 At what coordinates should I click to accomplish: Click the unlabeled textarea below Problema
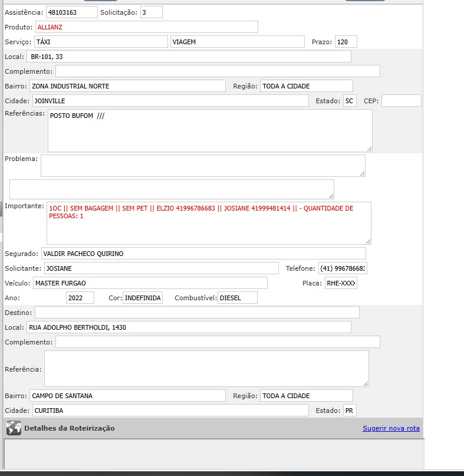click(x=172, y=189)
